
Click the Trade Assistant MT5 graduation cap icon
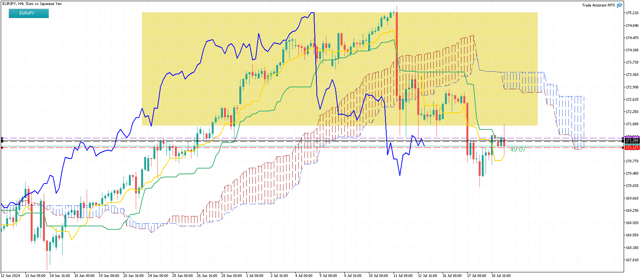(619, 5)
